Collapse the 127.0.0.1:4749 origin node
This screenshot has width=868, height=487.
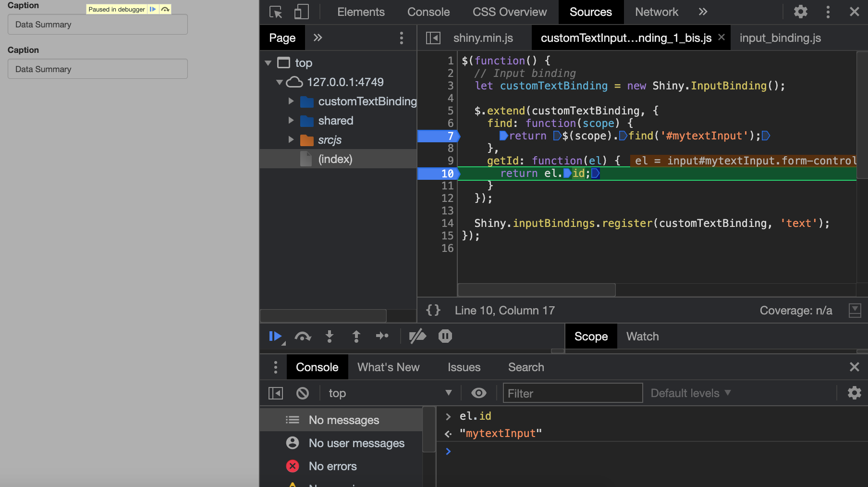(279, 82)
